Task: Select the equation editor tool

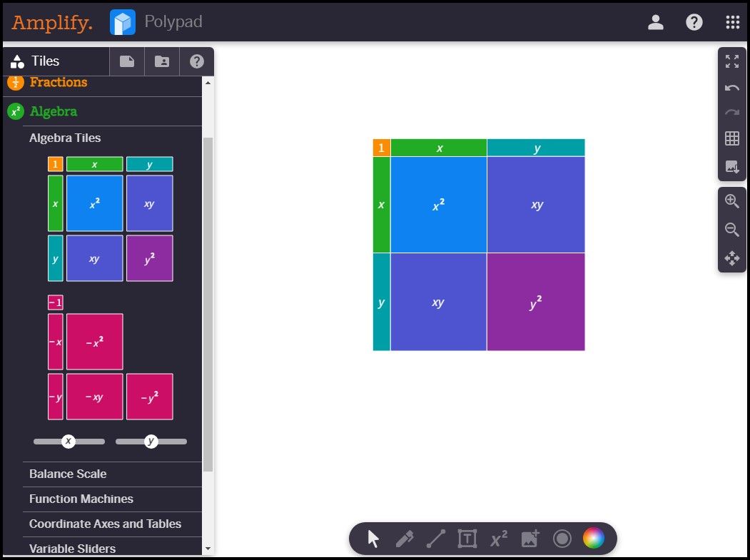Action: click(x=498, y=539)
